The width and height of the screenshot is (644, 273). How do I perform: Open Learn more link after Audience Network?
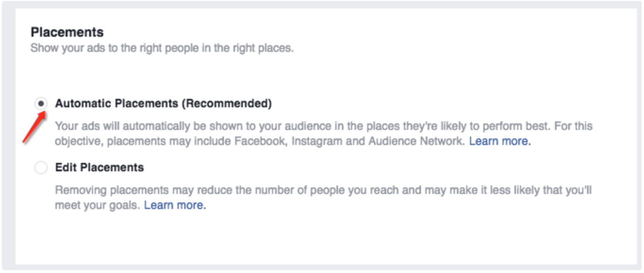point(499,141)
